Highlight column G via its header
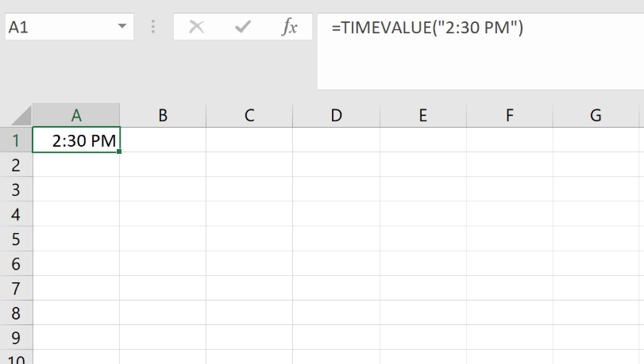This screenshot has height=364, width=644. (x=596, y=115)
